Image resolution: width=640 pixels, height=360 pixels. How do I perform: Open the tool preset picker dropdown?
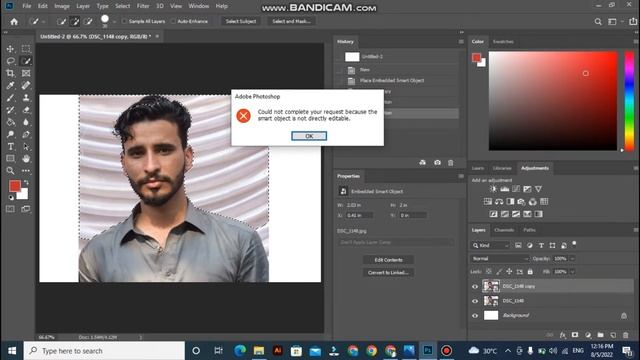click(x=43, y=22)
